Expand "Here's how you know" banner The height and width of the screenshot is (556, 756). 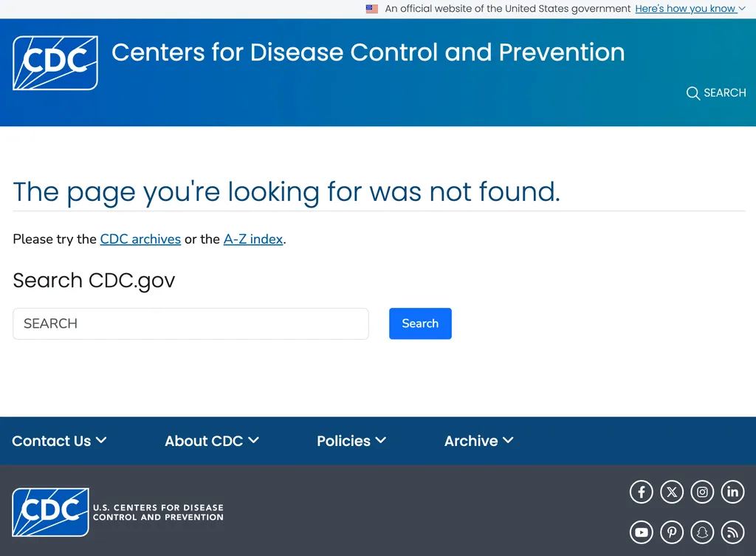point(690,9)
